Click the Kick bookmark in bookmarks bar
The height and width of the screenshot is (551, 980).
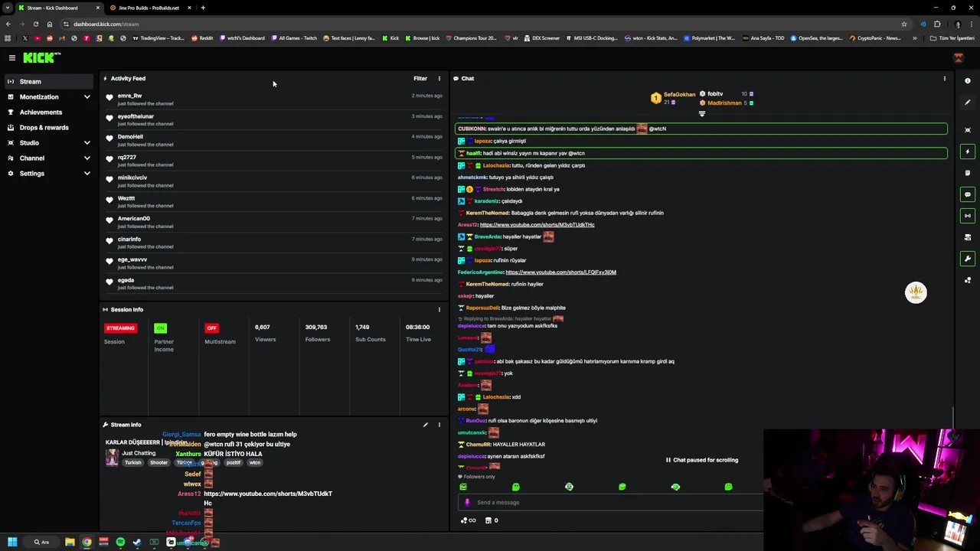pyautogui.click(x=391, y=37)
